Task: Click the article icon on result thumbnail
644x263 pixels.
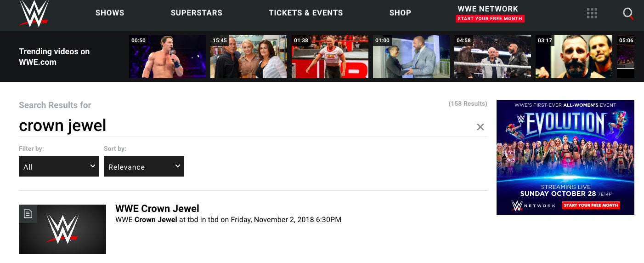Action: (x=28, y=214)
